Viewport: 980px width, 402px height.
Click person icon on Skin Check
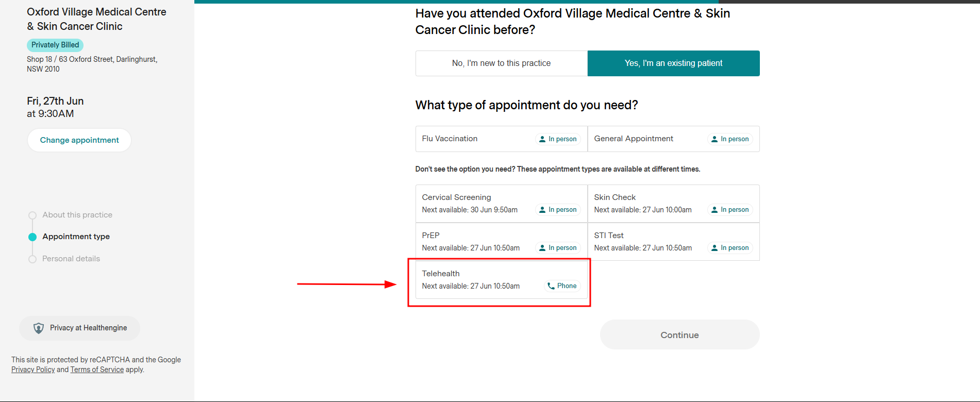tap(715, 210)
